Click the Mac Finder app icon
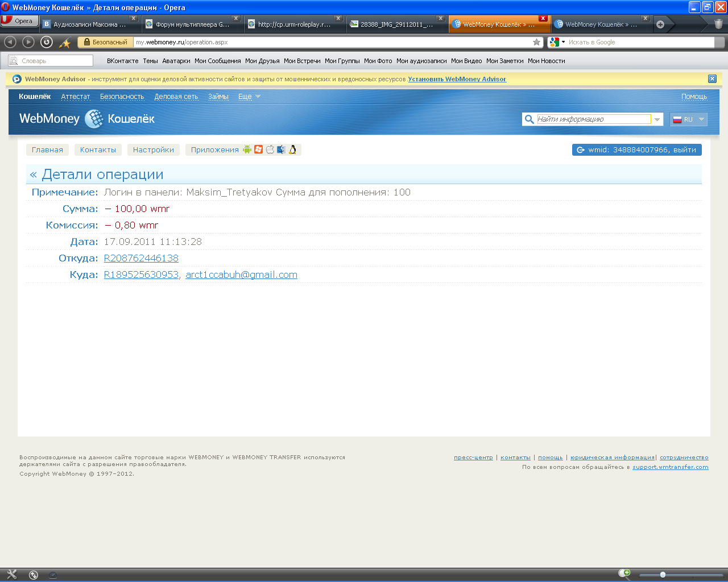 point(281,149)
